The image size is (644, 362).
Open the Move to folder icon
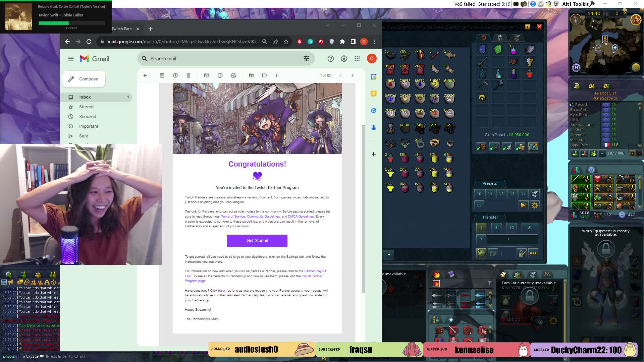(x=252, y=75)
